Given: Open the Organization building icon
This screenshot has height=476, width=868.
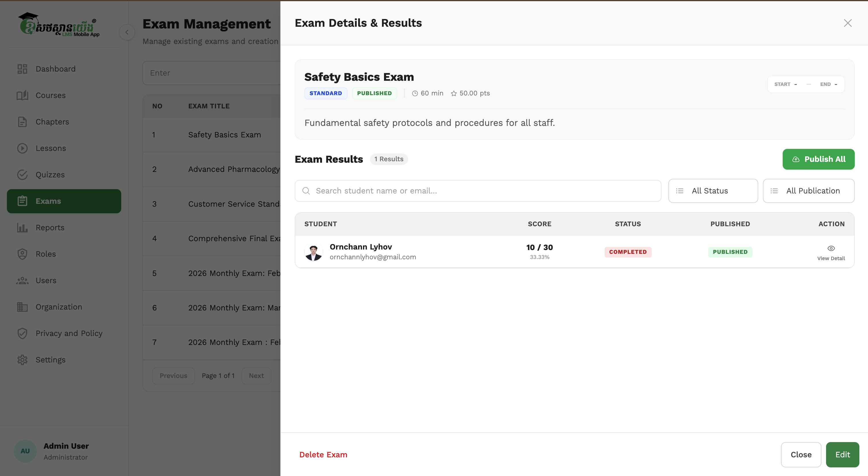Looking at the screenshot, I should 22,307.
